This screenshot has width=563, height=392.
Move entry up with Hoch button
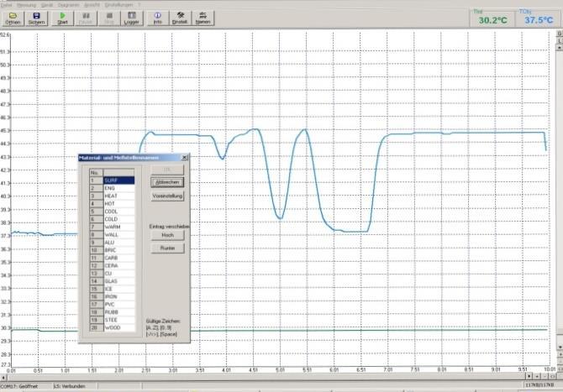(x=168, y=235)
